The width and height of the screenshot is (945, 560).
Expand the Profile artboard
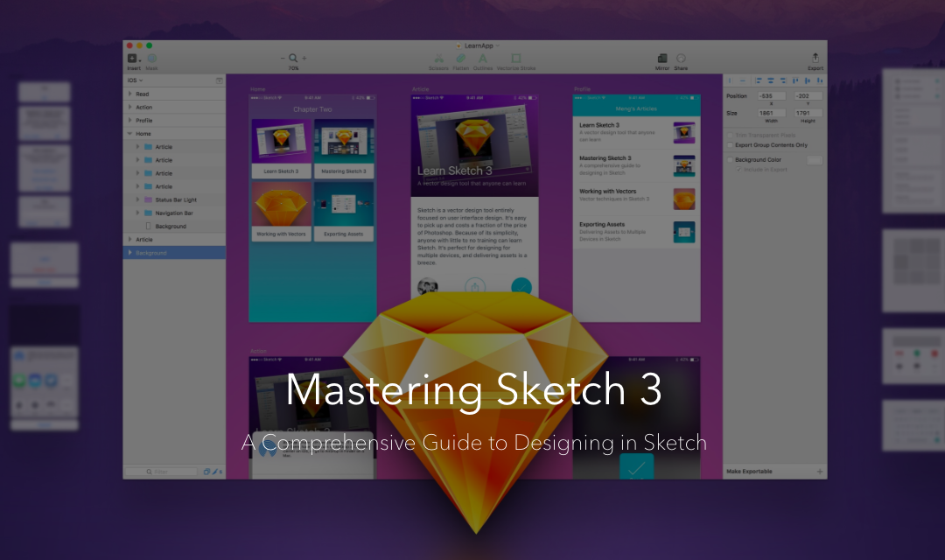[x=129, y=120]
